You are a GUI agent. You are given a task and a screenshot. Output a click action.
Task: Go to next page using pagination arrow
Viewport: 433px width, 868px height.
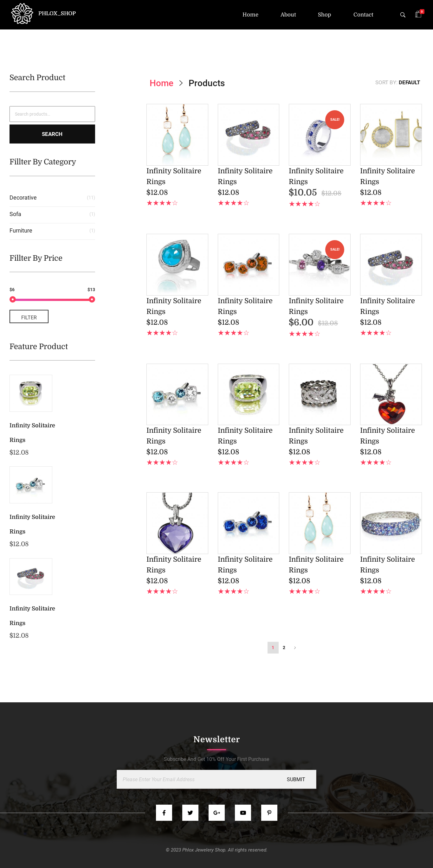coord(295,647)
